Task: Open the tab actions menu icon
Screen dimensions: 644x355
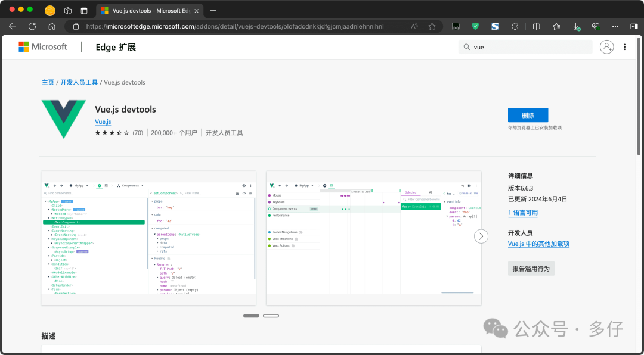Action: [84, 11]
